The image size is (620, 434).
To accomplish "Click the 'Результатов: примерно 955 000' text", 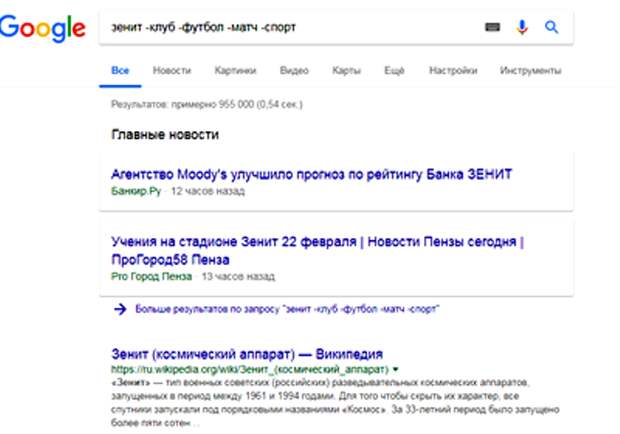I will (x=207, y=104).
